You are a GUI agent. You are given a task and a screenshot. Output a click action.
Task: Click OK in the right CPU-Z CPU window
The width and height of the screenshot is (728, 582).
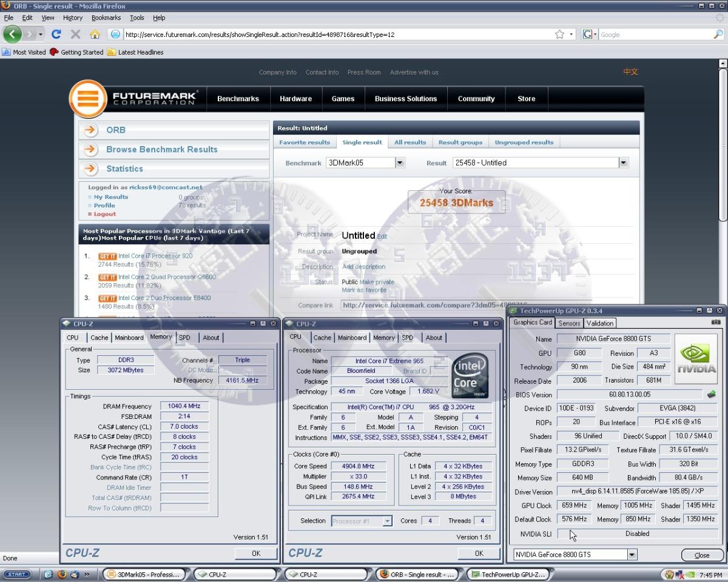[479, 553]
